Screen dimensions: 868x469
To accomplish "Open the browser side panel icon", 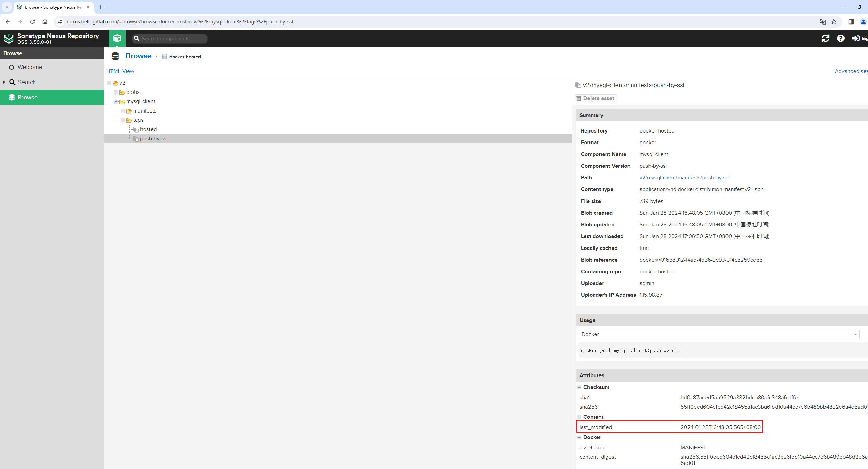I will tap(851, 22).
